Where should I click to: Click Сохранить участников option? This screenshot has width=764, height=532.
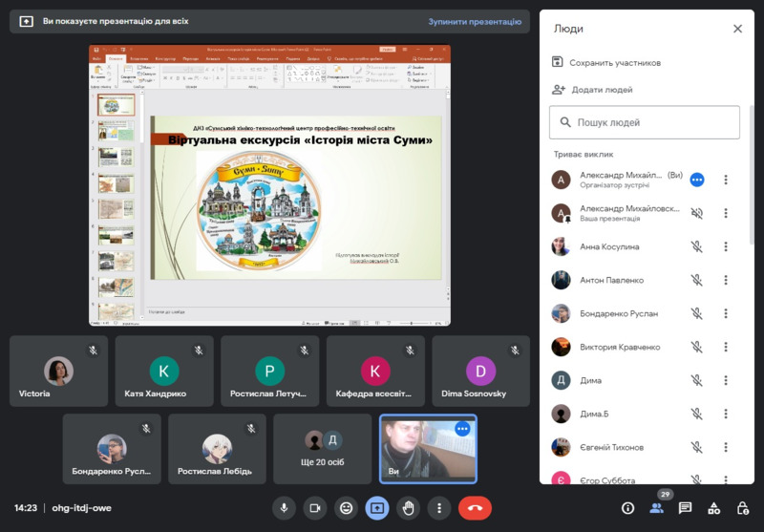(x=614, y=63)
